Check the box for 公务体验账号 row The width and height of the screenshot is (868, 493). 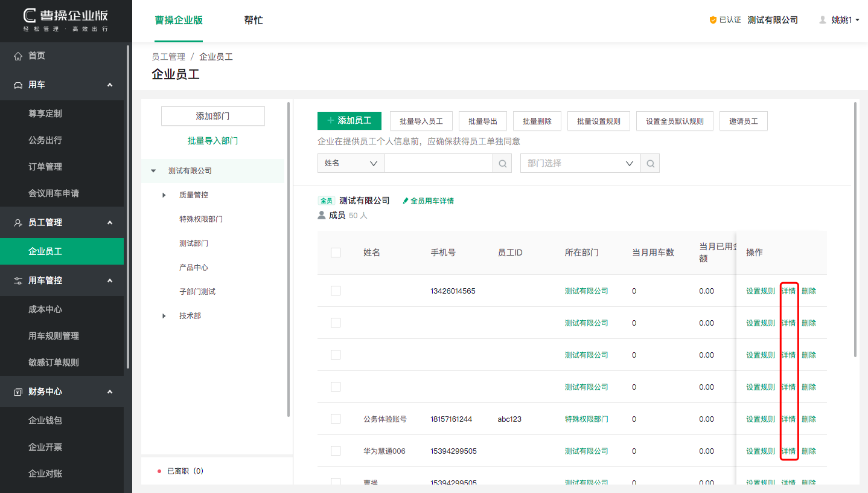pyautogui.click(x=336, y=419)
